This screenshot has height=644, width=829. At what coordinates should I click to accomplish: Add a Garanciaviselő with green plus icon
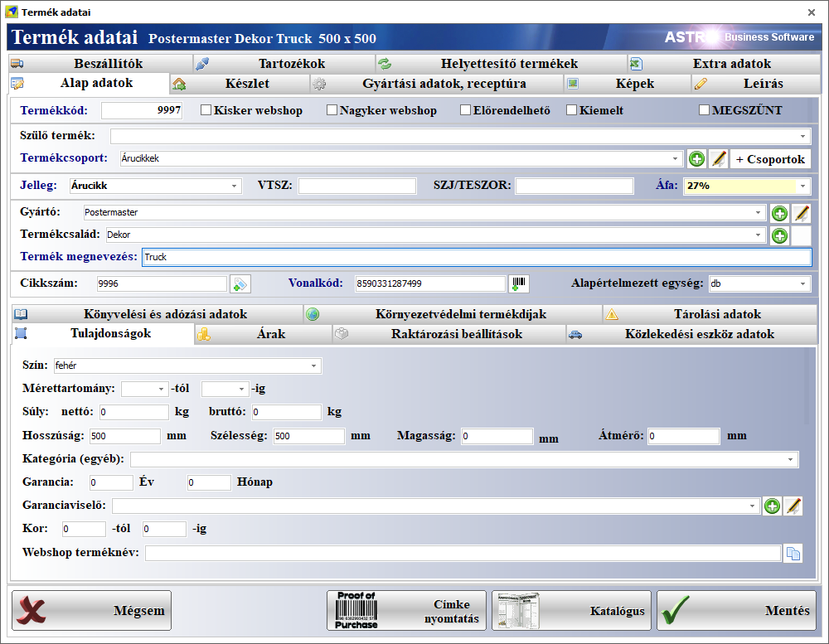(x=772, y=506)
